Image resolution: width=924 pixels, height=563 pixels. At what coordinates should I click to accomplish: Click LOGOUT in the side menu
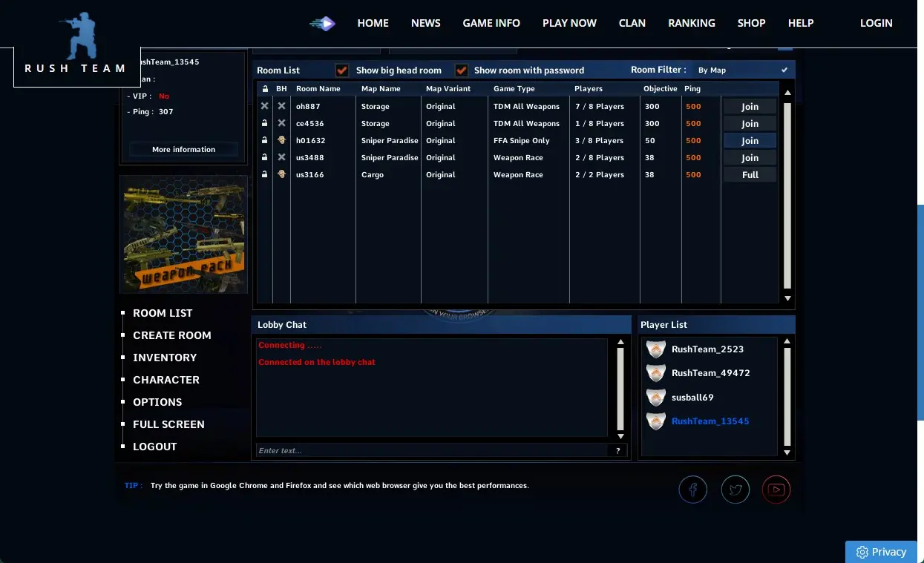click(x=155, y=447)
